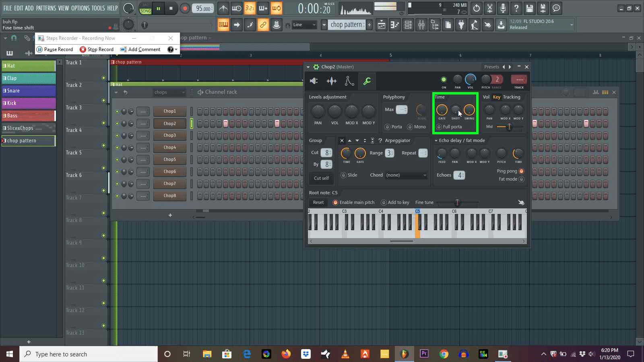The image size is (644, 362).
Task: Open hint panel news dropdown arrow
Action: coord(572,25)
